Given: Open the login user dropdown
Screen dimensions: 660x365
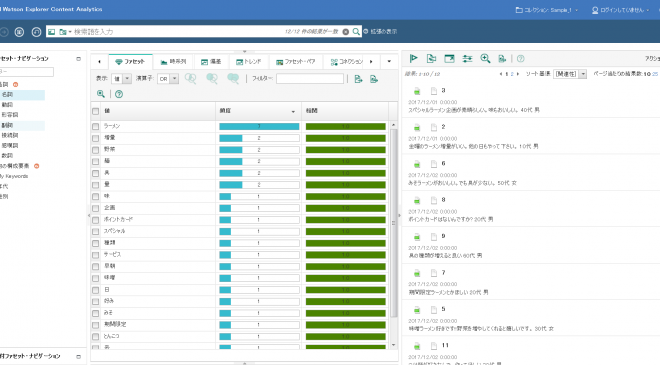Looking at the screenshot, I should click(620, 10).
